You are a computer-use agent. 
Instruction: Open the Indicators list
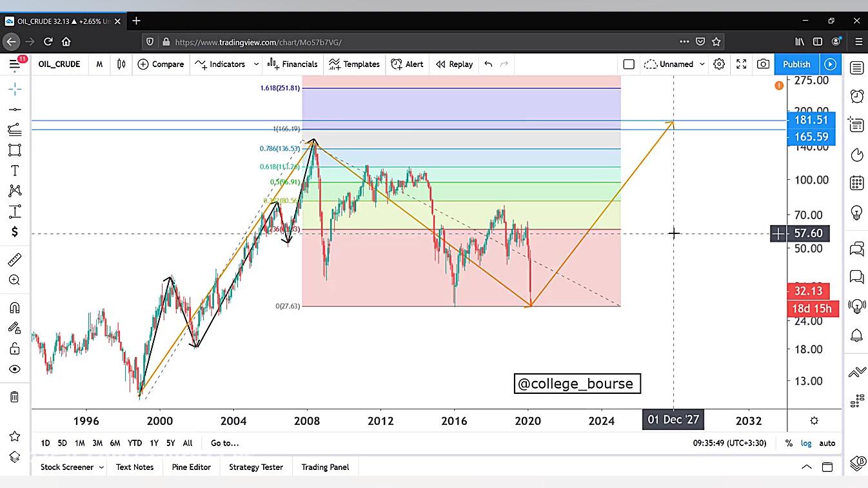220,64
